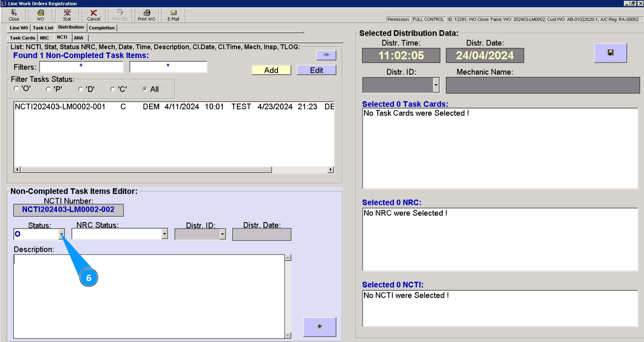Viewport: 644px width, 342px height.
Task: Click the NCTI Number field NCTI202403-LM0002-002
Action: 68,210
